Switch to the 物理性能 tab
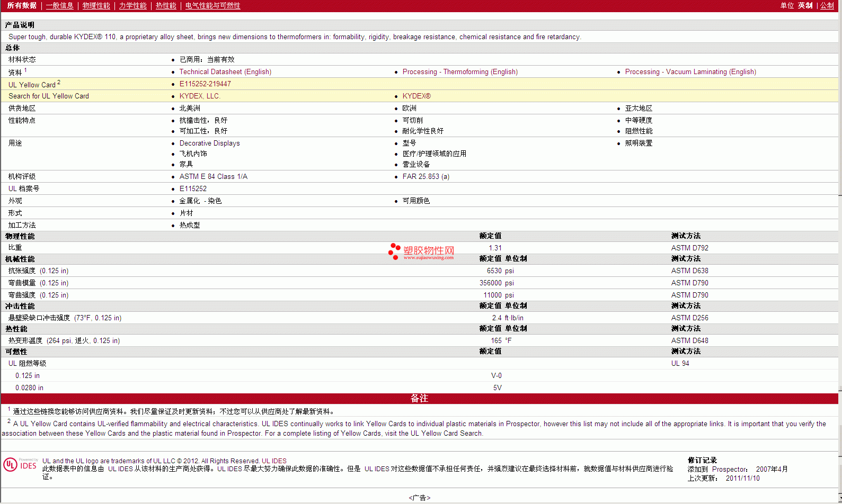The height and width of the screenshot is (504, 842). click(96, 5)
